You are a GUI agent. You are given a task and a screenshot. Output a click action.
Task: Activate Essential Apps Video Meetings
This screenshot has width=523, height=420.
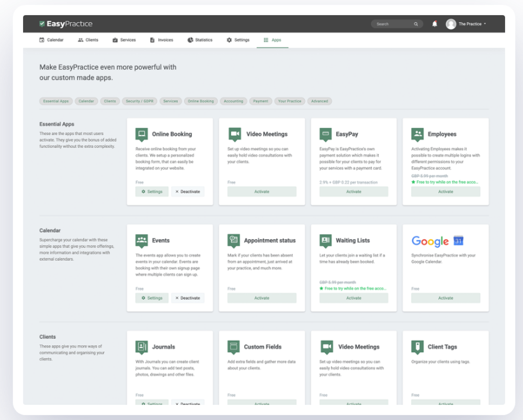tap(262, 192)
